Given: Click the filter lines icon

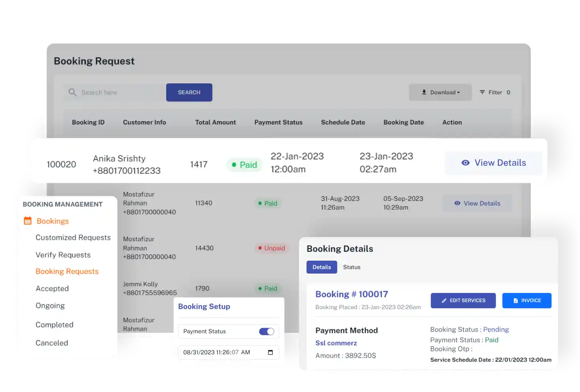Looking at the screenshot, I should tap(482, 92).
